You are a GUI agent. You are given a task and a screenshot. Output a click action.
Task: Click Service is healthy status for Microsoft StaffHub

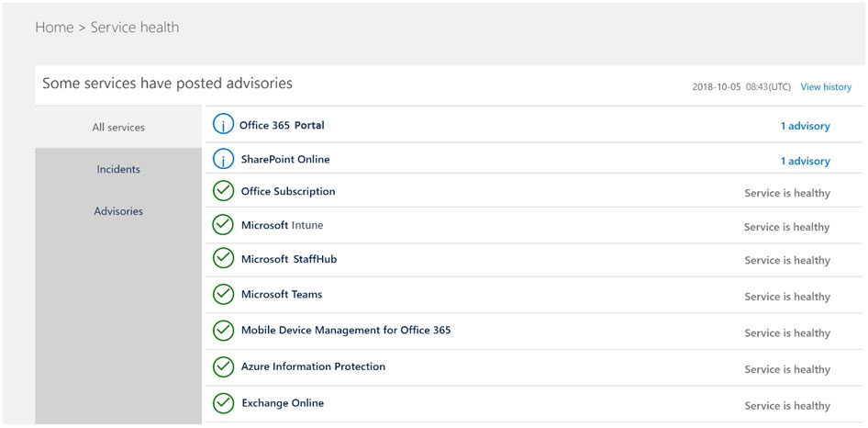click(787, 261)
